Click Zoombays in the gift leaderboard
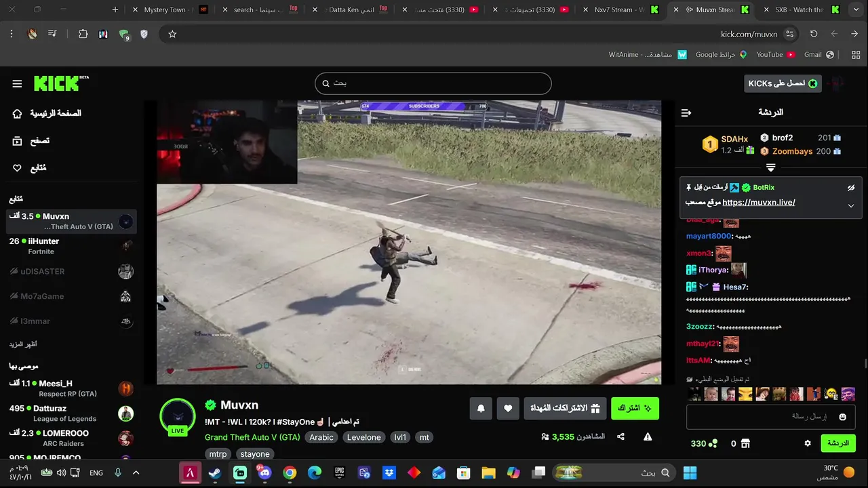Viewport: 868px width, 488px height. [792, 151]
